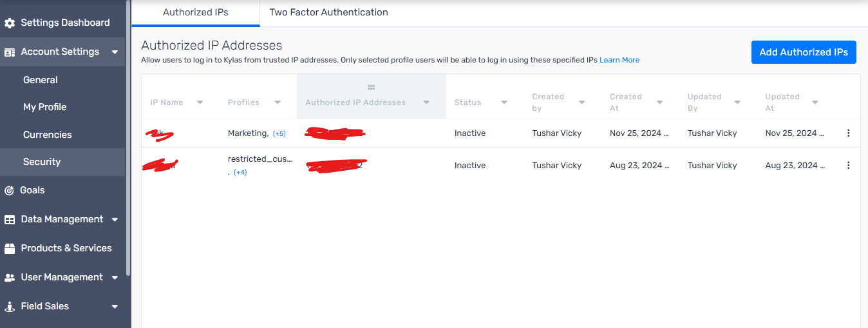Click the User Management people icon
The image size is (868, 328).
(x=10, y=278)
